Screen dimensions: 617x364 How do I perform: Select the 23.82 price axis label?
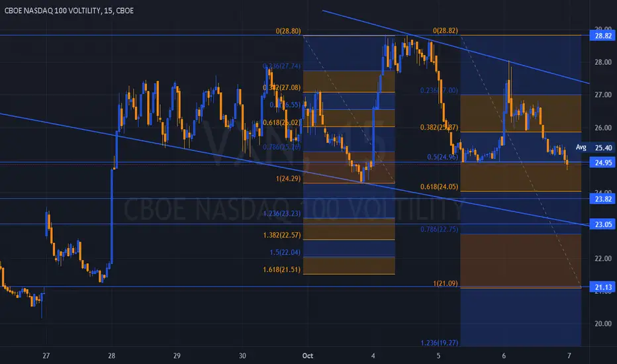click(603, 199)
